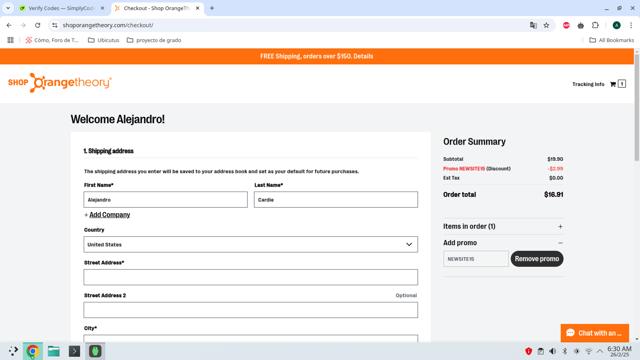Viewport: 640px width, 360px height.
Task: Open the clock showing 6:30 AM
Action: pyautogui.click(x=619, y=351)
